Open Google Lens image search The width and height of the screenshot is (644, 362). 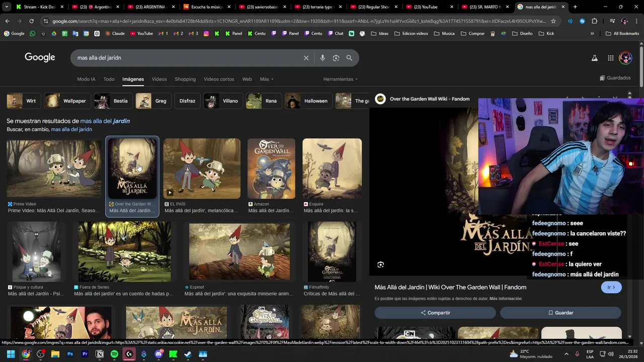click(x=336, y=58)
